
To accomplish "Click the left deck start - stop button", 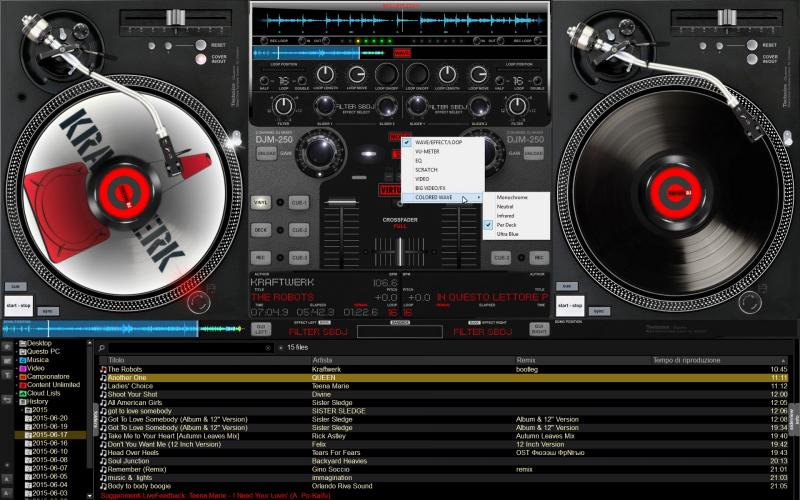I will coord(18,306).
